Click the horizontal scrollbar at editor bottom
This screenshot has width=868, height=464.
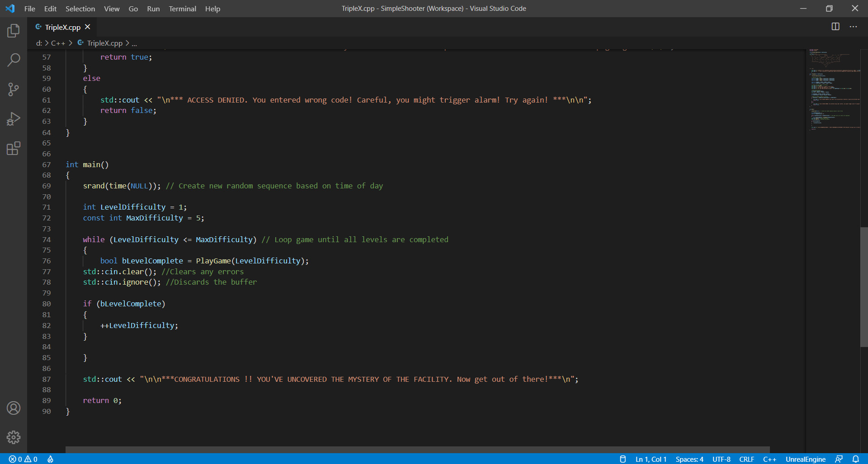[417, 450]
